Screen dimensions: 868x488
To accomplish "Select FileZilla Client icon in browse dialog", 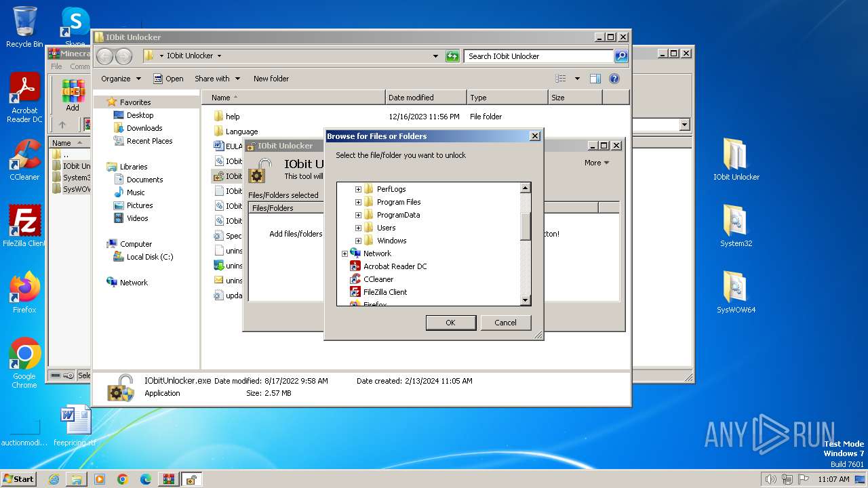I will 355,292.
